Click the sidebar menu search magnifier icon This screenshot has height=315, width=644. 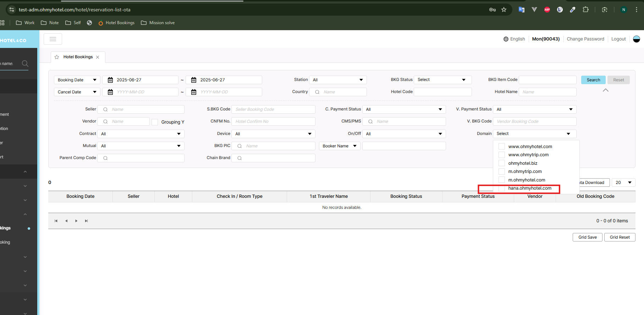(x=25, y=64)
